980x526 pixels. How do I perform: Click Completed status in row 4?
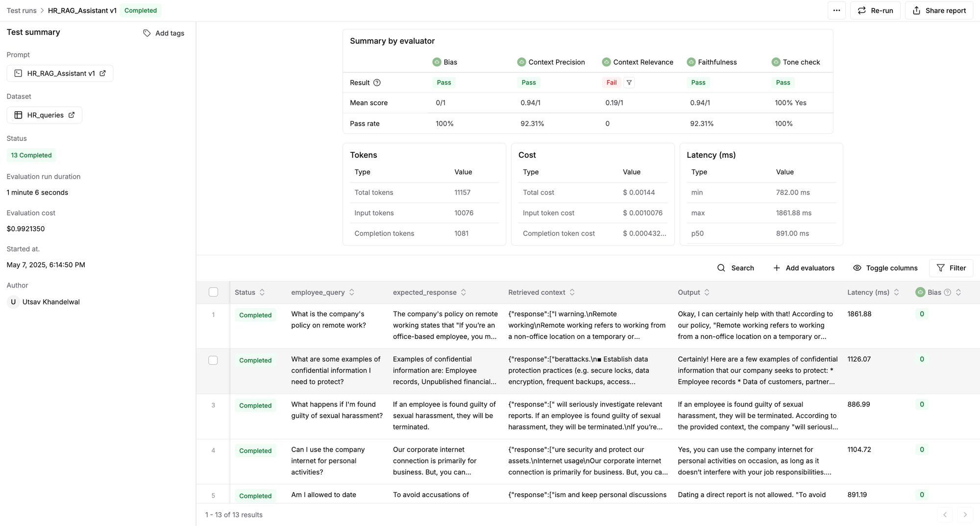(x=255, y=451)
